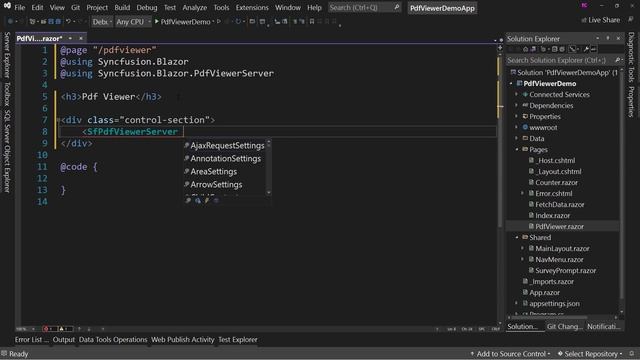Expand the wwwroot folder
Viewport: 640px width, 360px height.
(517, 128)
